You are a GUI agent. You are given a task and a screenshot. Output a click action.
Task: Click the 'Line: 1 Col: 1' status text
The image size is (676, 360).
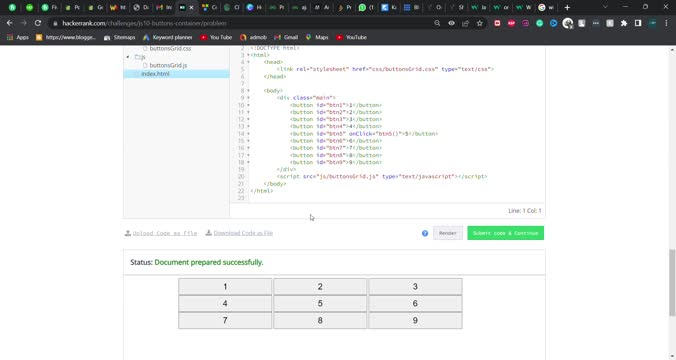(525, 211)
